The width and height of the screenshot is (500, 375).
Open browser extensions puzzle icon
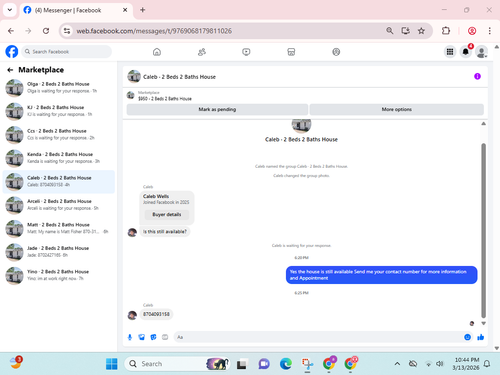click(446, 31)
